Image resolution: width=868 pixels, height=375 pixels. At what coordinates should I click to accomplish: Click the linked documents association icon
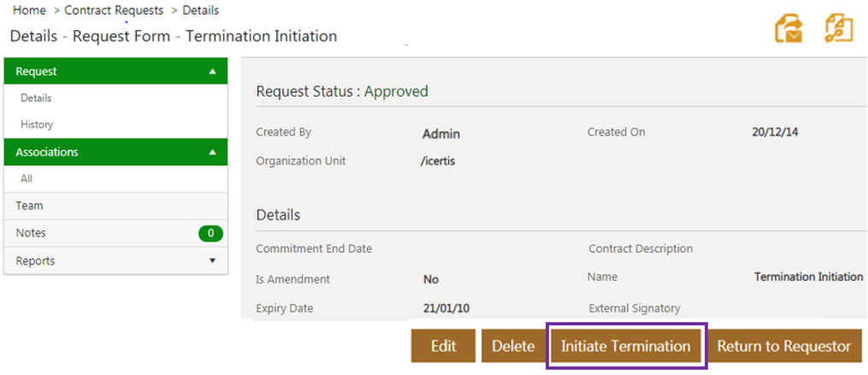pyautogui.click(x=839, y=28)
